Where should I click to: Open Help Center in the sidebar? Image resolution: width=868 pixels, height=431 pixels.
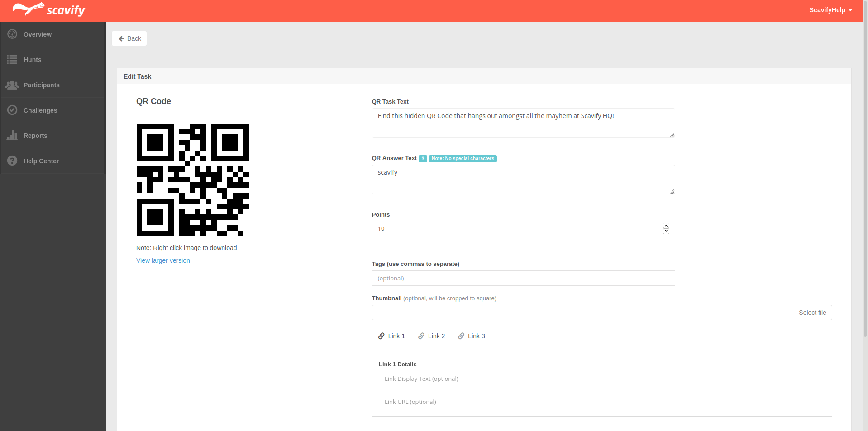pos(53,161)
